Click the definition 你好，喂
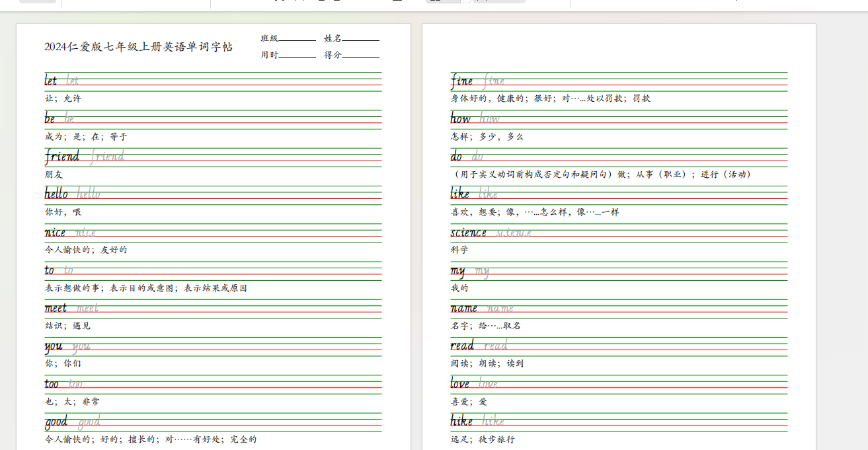 [x=63, y=212]
